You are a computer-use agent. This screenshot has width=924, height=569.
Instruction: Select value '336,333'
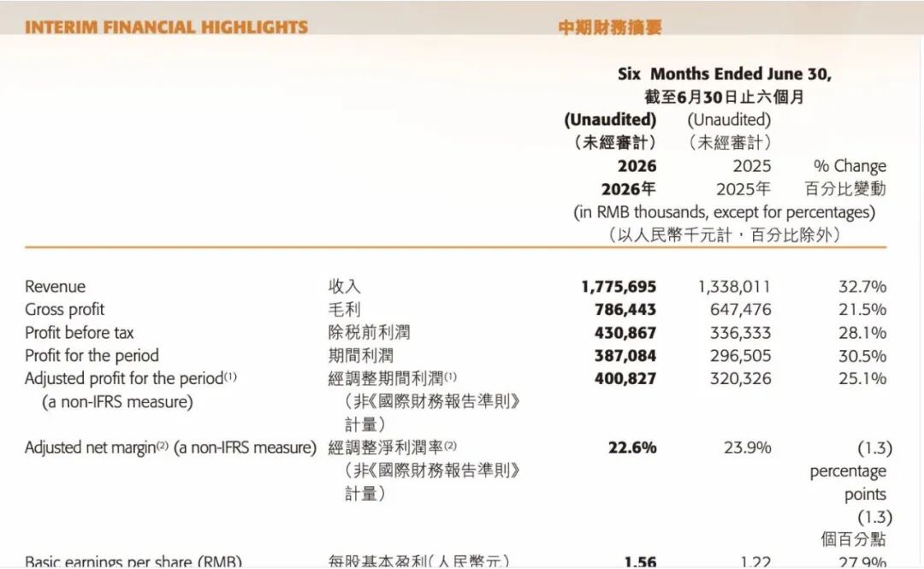(740, 333)
